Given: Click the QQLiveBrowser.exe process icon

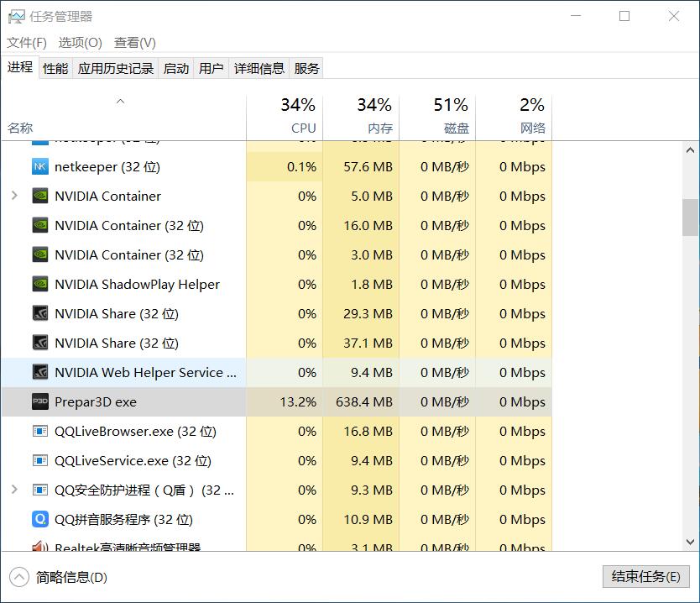Looking at the screenshot, I should [x=40, y=431].
